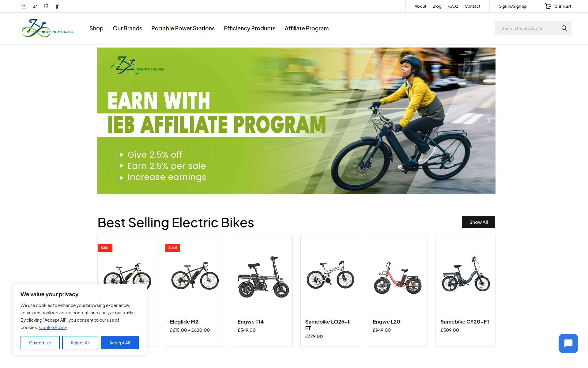Click Customize cookie preferences button
Viewport: 588px width, 368px height.
point(40,343)
